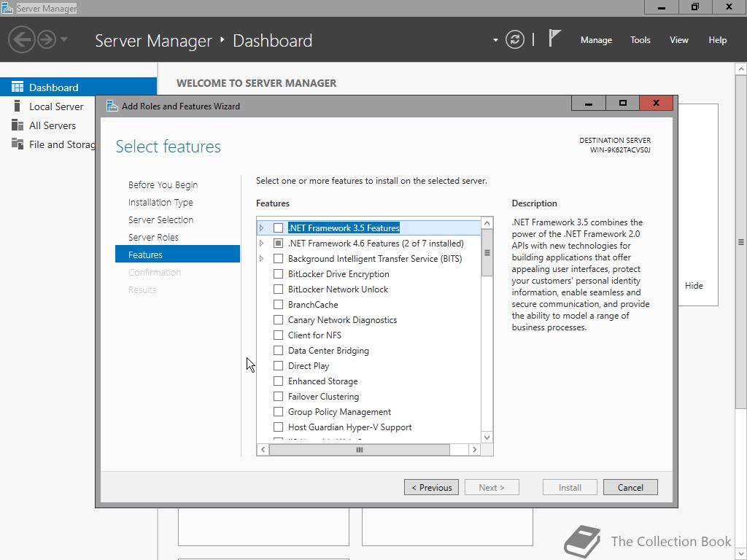Click features list vertical scrollbar thumb
Screen dimensions: 747x560
(487, 252)
